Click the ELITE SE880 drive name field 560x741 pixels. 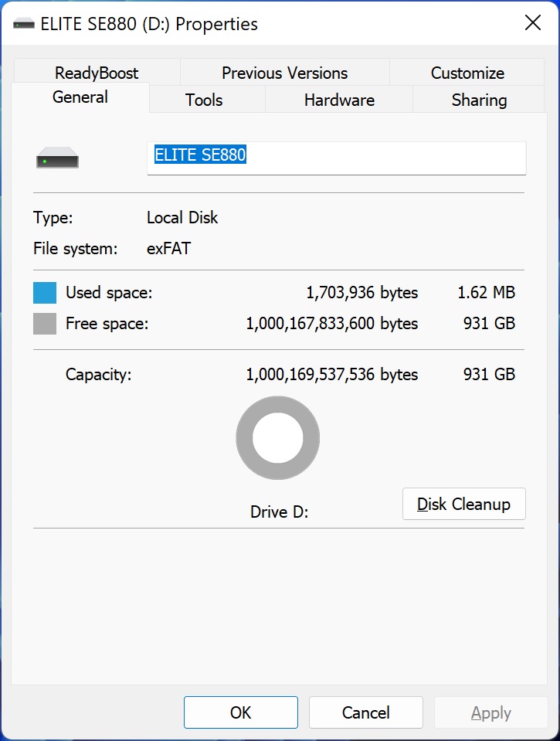(x=337, y=158)
